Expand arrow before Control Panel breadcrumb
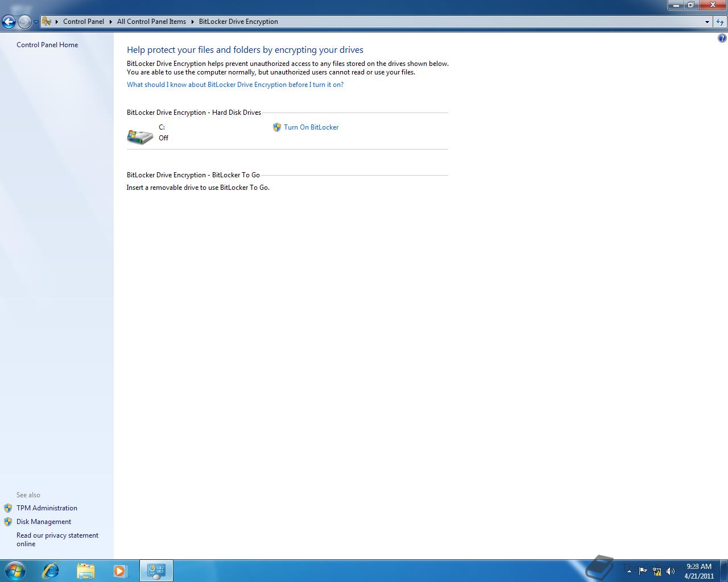The image size is (728, 582). [x=57, y=22]
